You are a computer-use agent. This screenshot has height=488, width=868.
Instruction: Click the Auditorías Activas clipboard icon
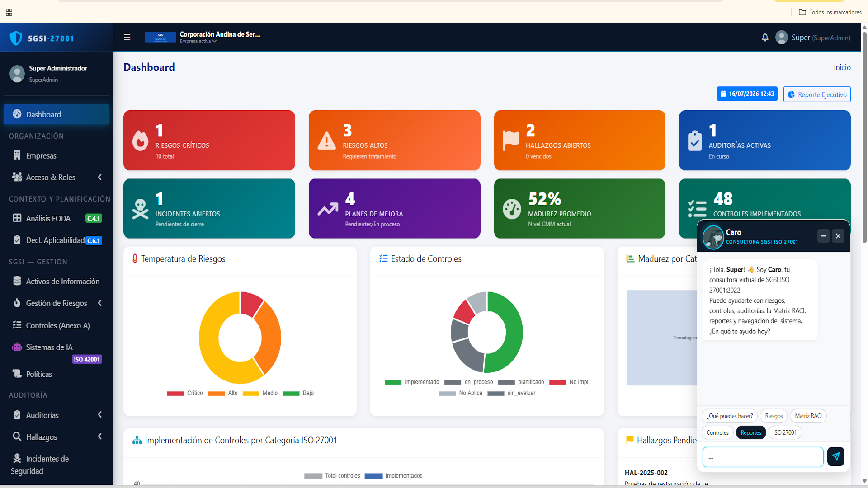click(x=695, y=141)
